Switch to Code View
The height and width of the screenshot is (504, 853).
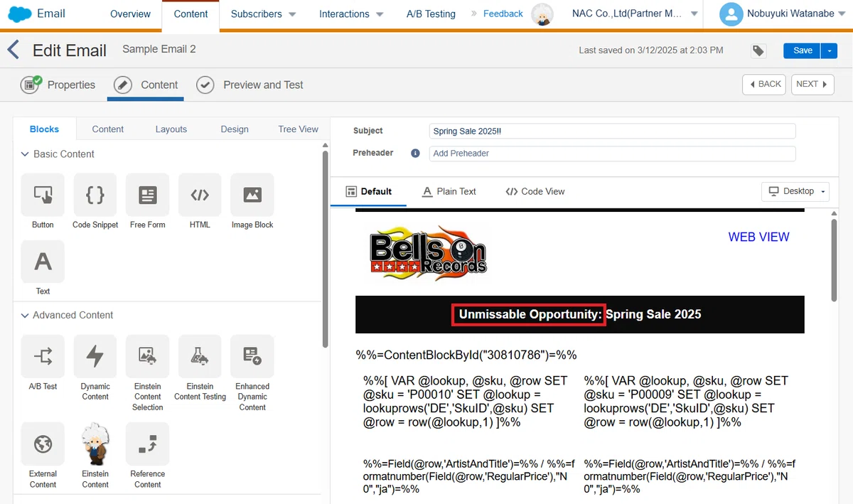[x=535, y=191]
